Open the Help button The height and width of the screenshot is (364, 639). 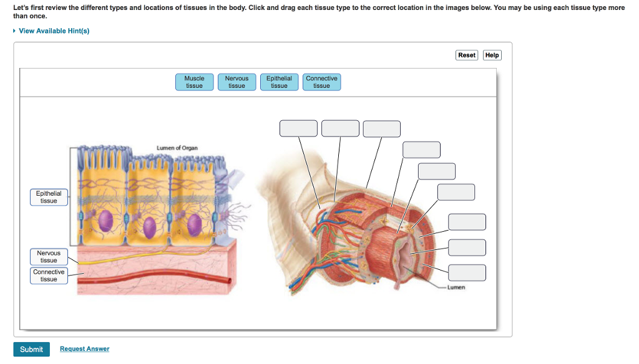point(492,55)
